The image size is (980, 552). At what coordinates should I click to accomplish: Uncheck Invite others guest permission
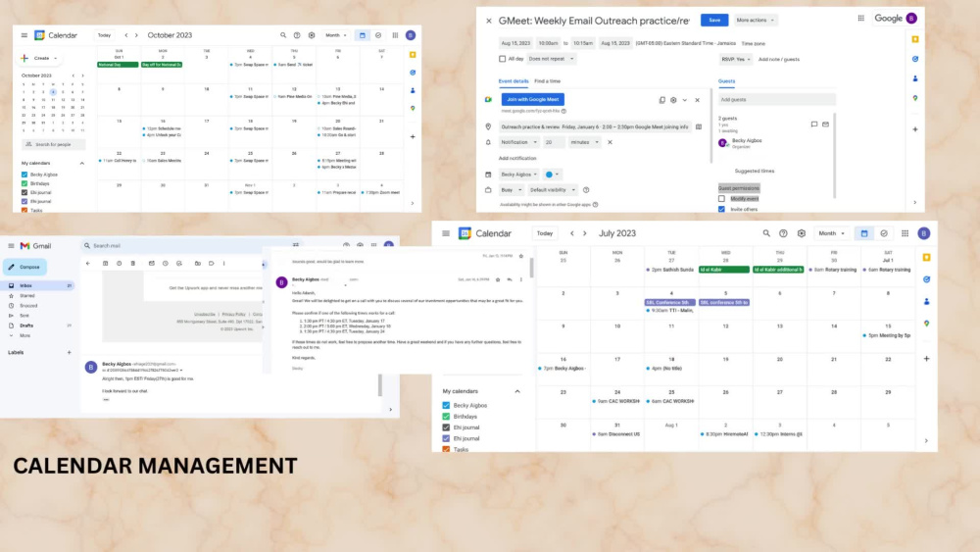[722, 210]
